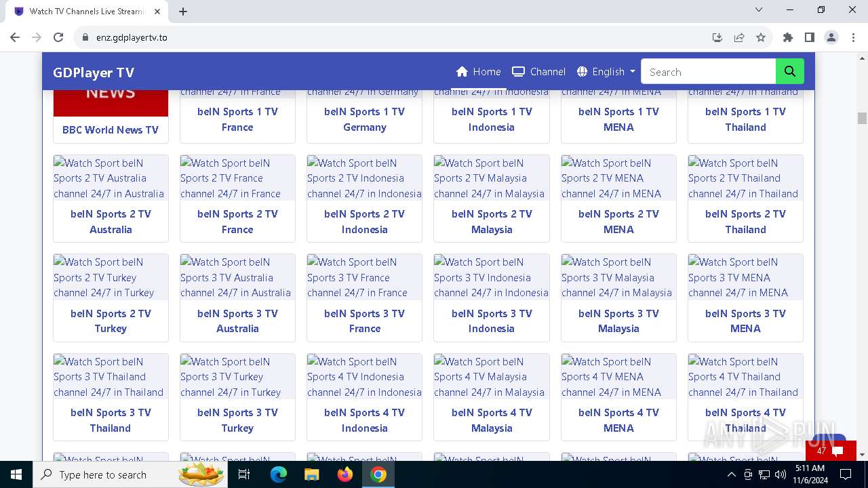Open beIN Sports 2 TV Indonesia
Screen dimensions: 868x488
364,222
